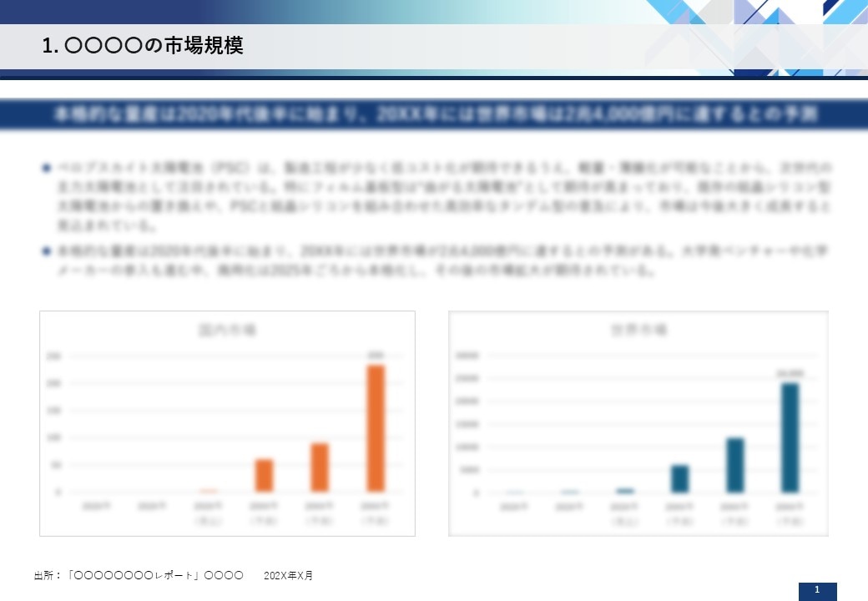Click the source citation text "出所：「○○○○○○○○レポート」"
The image size is (868, 601).
point(138,576)
